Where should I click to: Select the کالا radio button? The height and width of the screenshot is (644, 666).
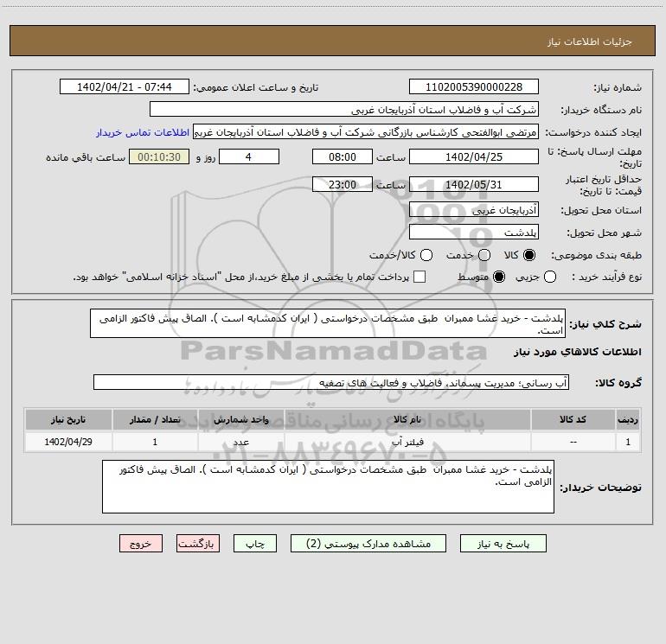click(529, 255)
